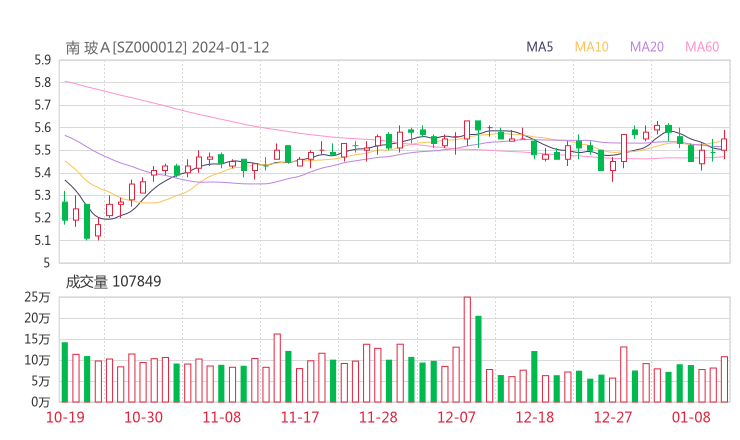Toggle the MA60 legend entry

coord(702,47)
